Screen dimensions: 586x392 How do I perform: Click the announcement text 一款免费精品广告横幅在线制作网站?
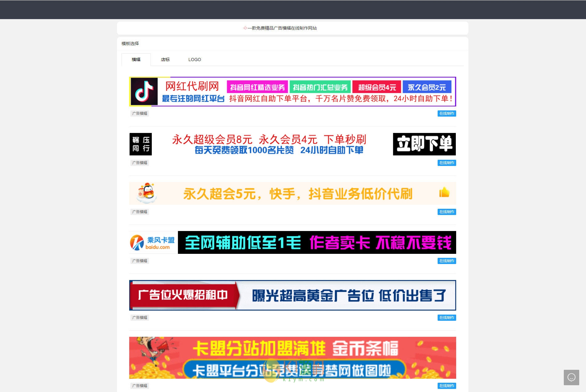[282, 28]
